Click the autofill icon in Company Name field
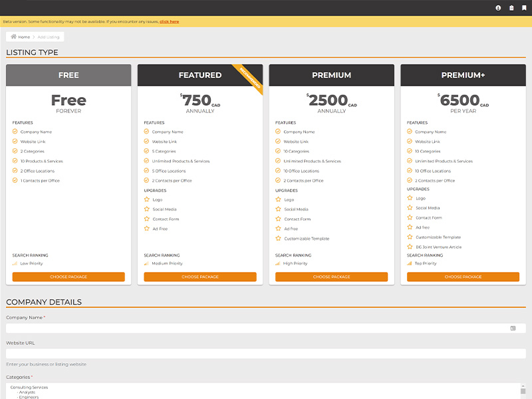The height and width of the screenshot is (399, 532). [x=513, y=328]
